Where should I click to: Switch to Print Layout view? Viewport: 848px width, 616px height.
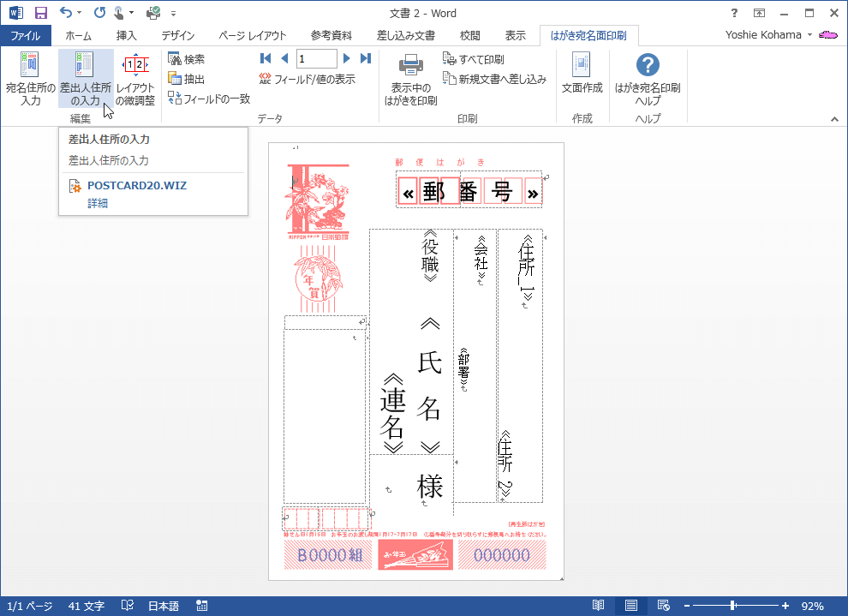630,606
